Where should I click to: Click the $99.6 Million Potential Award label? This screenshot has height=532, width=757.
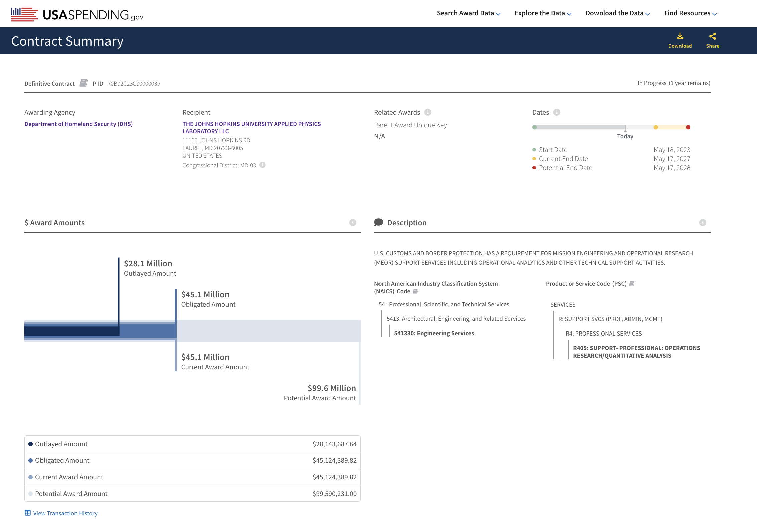(320, 393)
